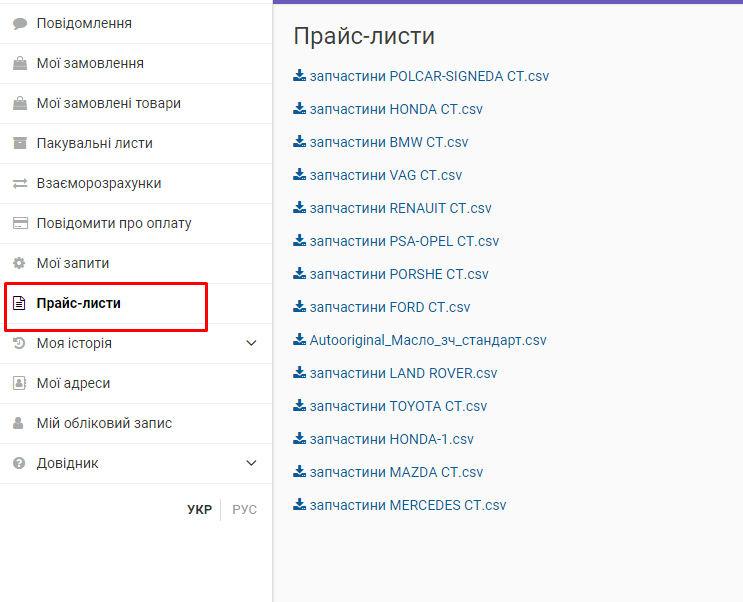This screenshot has height=602, width=743.
Task: Click download icon for VAG CT.csv
Action: tap(299, 174)
